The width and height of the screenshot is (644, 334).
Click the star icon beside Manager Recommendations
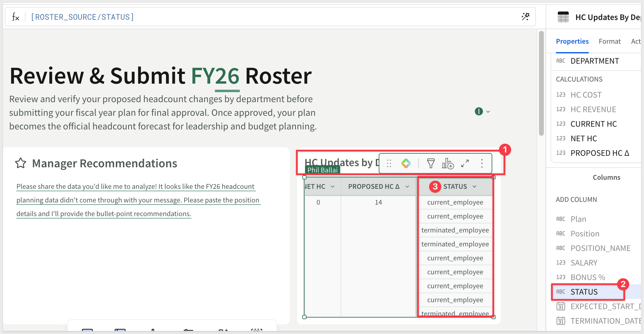[x=21, y=163]
